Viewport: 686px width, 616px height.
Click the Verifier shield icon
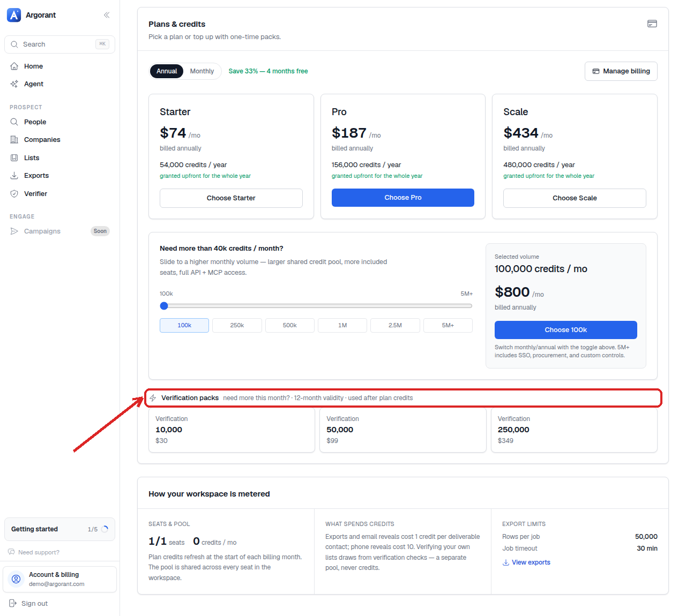tap(14, 194)
